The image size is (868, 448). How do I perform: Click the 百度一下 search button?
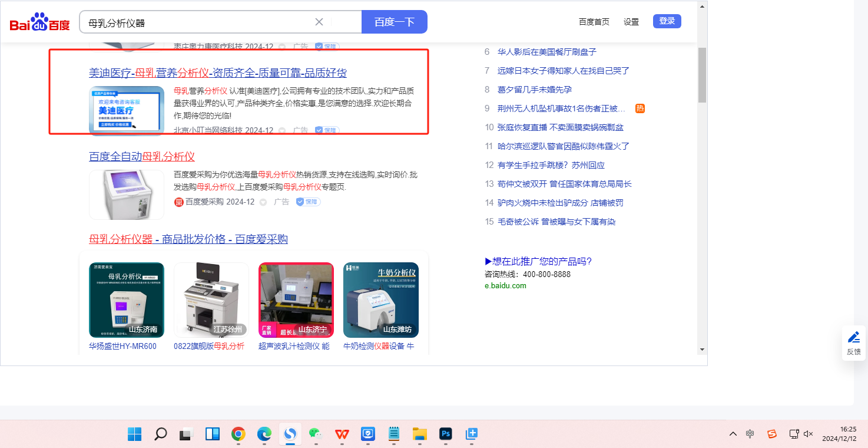click(395, 22)
